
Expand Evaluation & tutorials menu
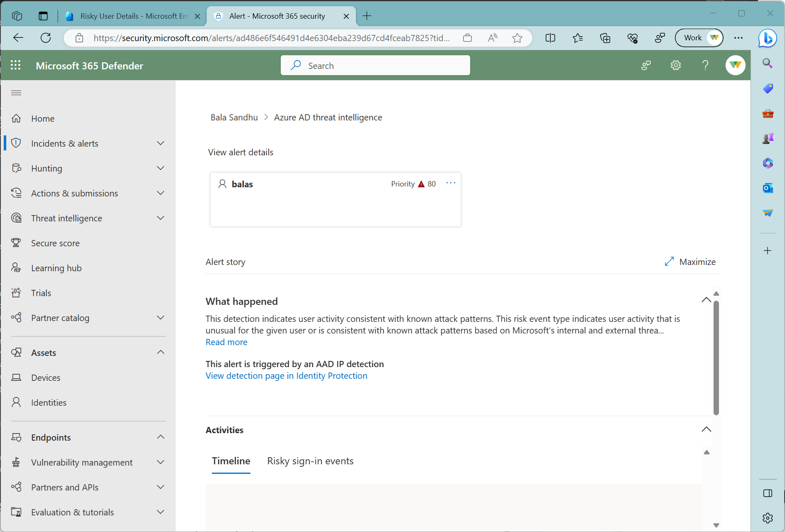tap(161, 512)
